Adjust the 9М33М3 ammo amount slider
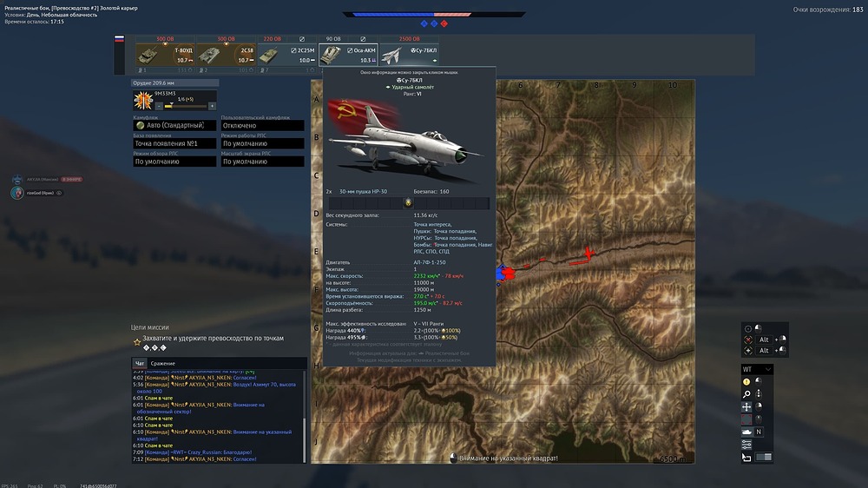Image resolution: width=868 pixels, height=488 pixels. (185, 106)
